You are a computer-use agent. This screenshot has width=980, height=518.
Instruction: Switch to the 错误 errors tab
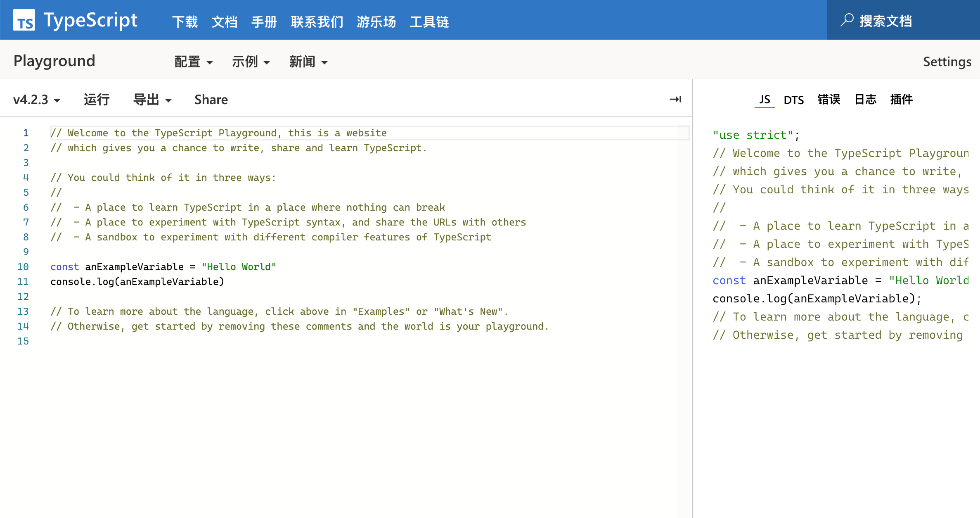[829, 100]
